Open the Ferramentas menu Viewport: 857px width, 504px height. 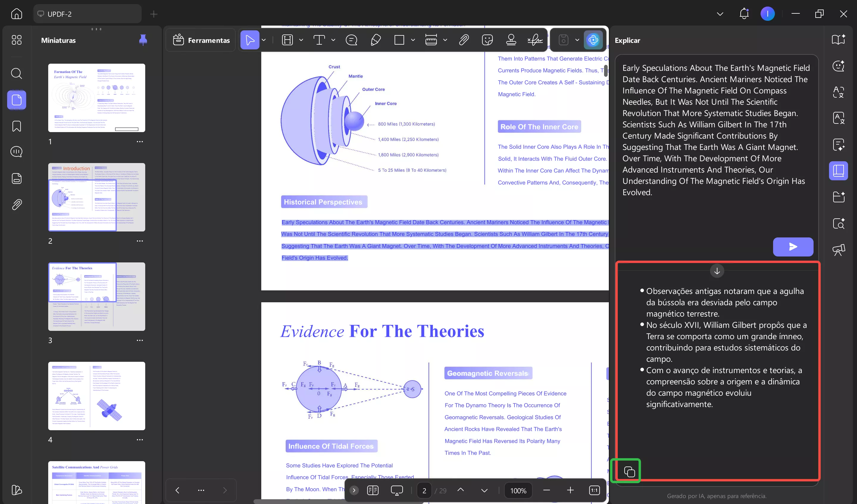[201, 40]
